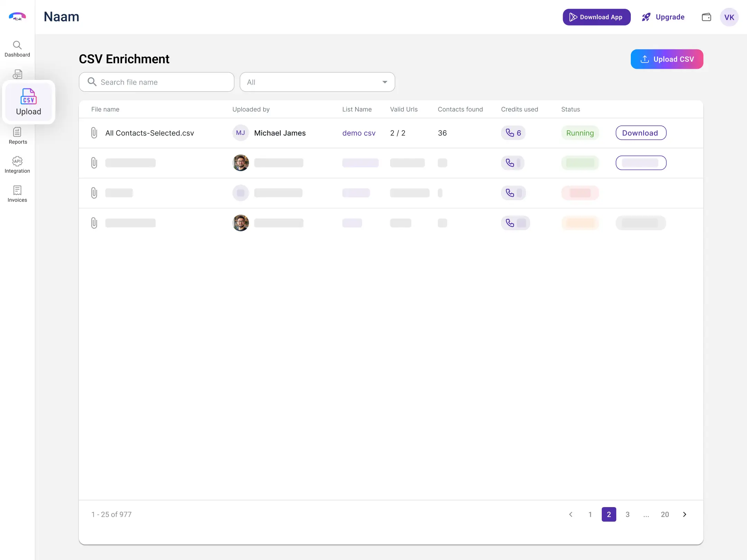Go to previous page with the left chevron
This screenshot has height=560, width=747.
(x=571, y=514)
